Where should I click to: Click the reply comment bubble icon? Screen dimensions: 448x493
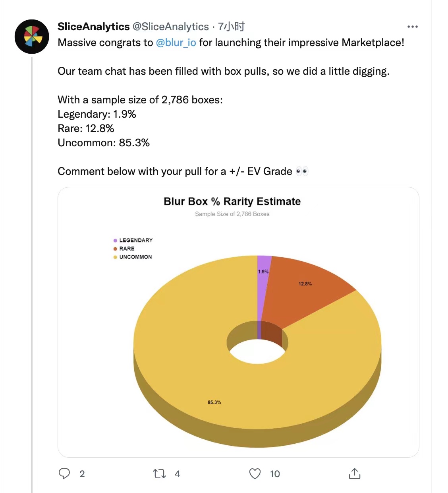pyautogui.click(x=64, y=474)
